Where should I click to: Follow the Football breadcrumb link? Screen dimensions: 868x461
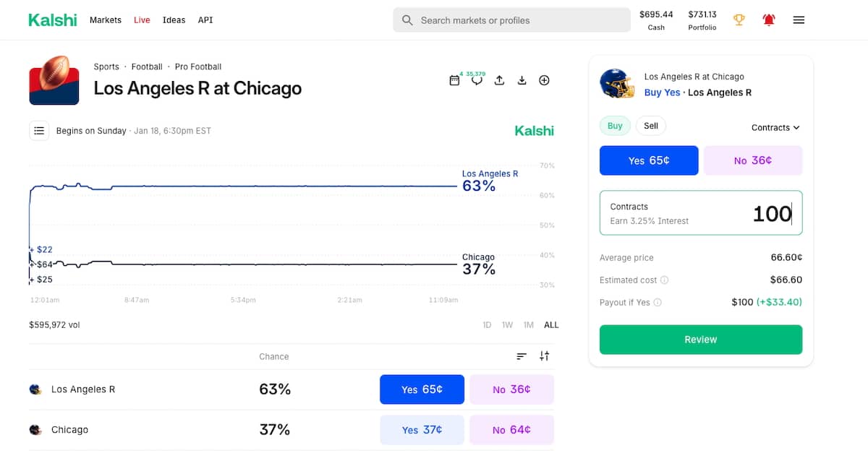coord(147,66)
